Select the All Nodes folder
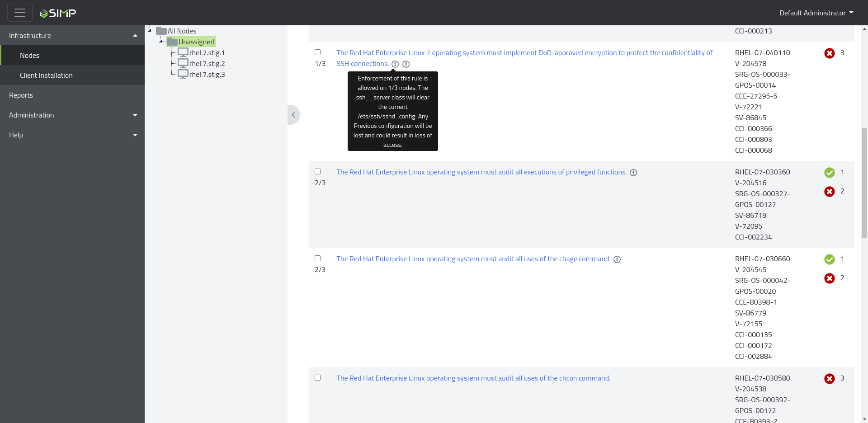Image resolution: width=868 pixels, height=423 pixels. click(x=182, y=31)
